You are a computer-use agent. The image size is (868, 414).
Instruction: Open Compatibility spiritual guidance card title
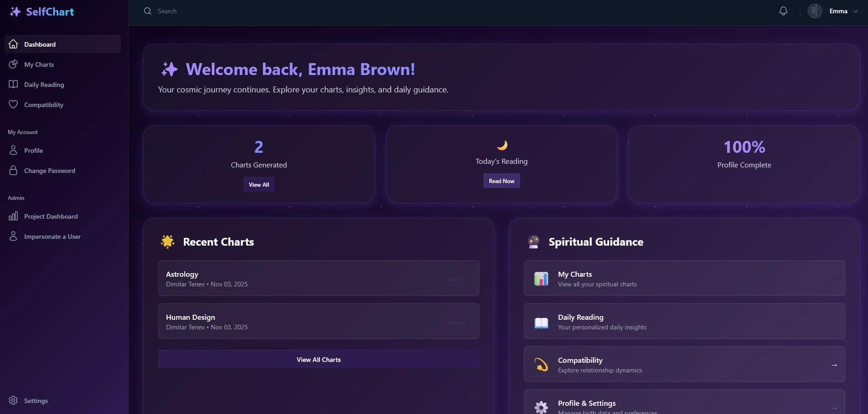click(580, 360)
